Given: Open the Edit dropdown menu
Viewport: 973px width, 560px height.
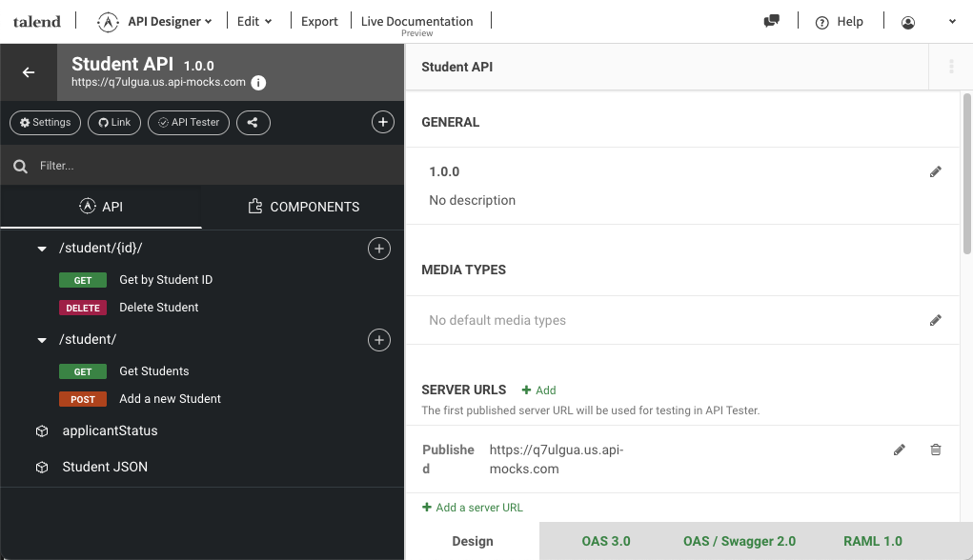Looking at the screenshot, I should click(253, 21).
